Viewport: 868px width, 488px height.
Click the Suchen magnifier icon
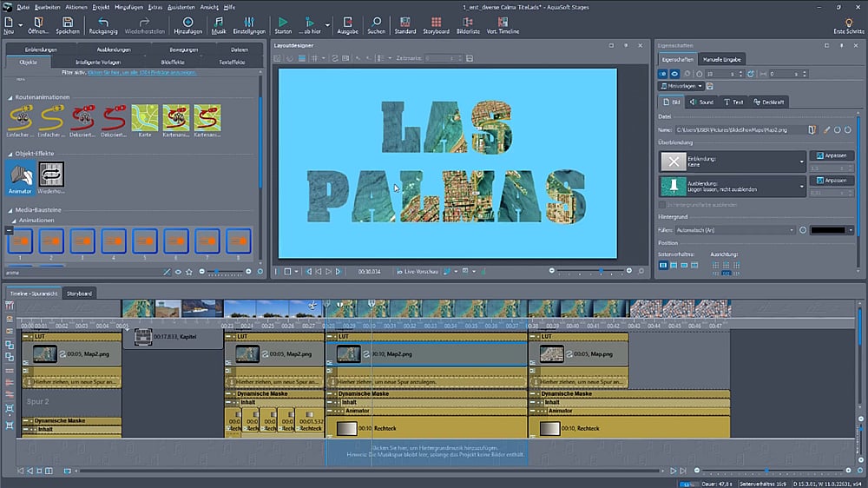click(376, 23)
